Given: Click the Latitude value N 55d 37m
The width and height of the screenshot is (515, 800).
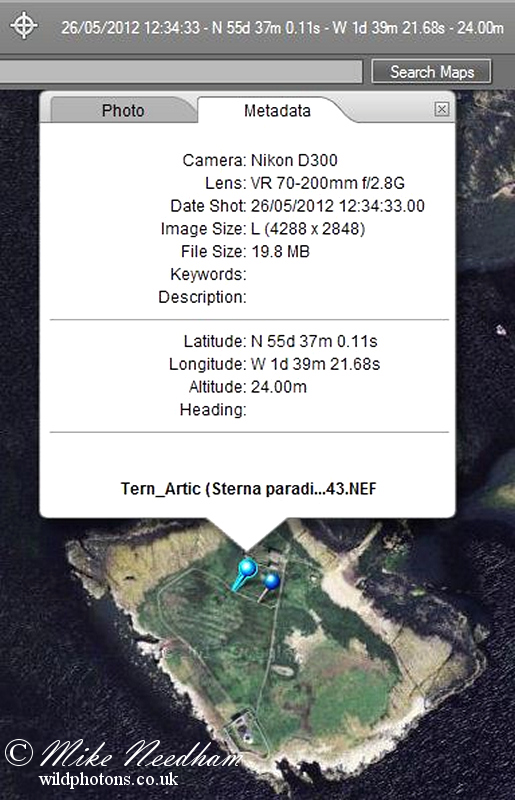Looking at the screenshot, I should tap(314, 341).
